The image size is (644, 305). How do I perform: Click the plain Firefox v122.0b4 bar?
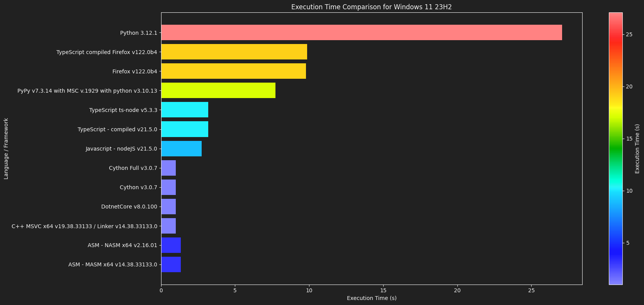click(233, 71)
